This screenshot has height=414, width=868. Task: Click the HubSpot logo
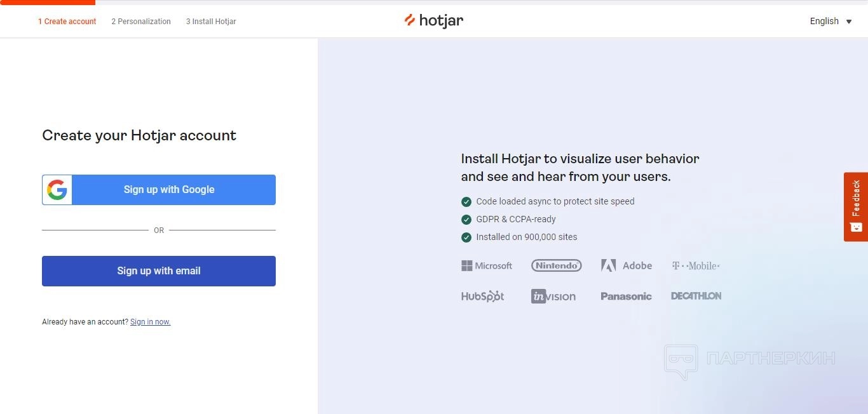[x=483, y=296]
